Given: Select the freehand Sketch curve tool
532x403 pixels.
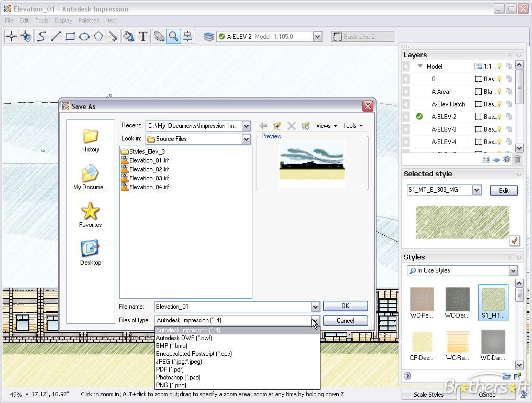Looking at the screenshot, I should pyautogui.click(x=41, y=36).
